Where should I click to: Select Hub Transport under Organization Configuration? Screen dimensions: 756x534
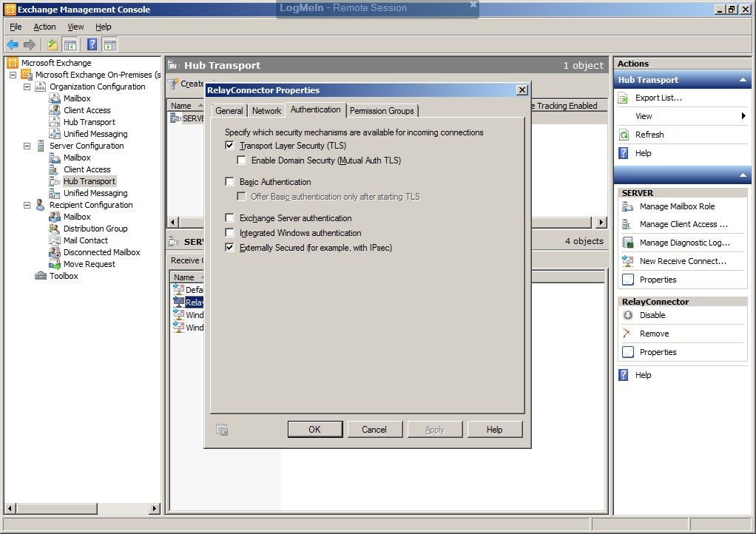click(x=90, y=123)
